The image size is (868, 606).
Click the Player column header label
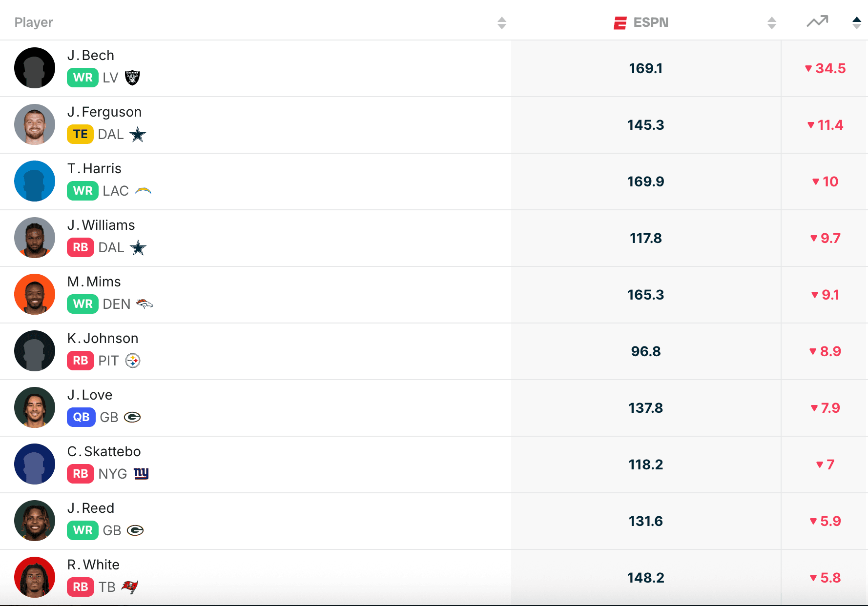pos(34,22)
